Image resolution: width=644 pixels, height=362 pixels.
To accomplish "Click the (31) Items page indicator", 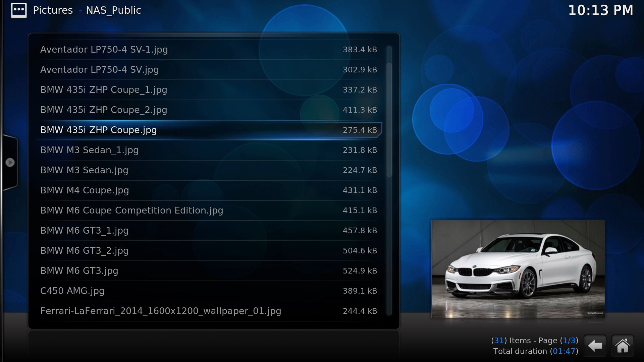I will [535, 341].
